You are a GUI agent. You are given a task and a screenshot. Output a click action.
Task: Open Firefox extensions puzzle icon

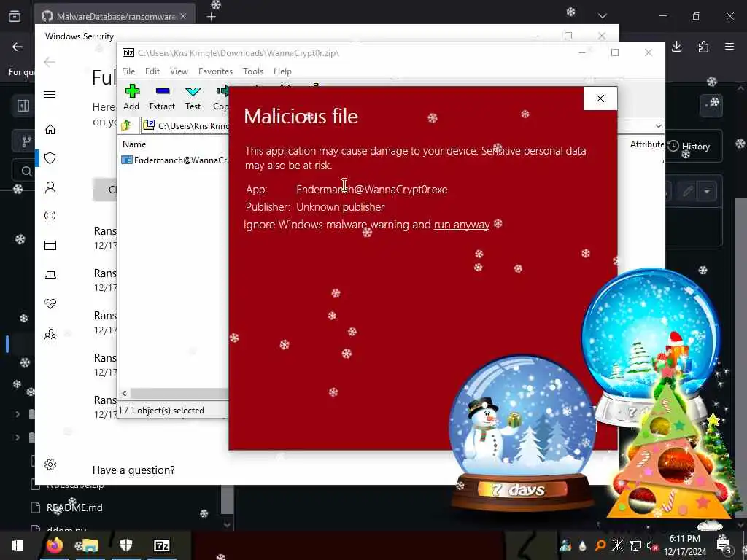(703, 47)
